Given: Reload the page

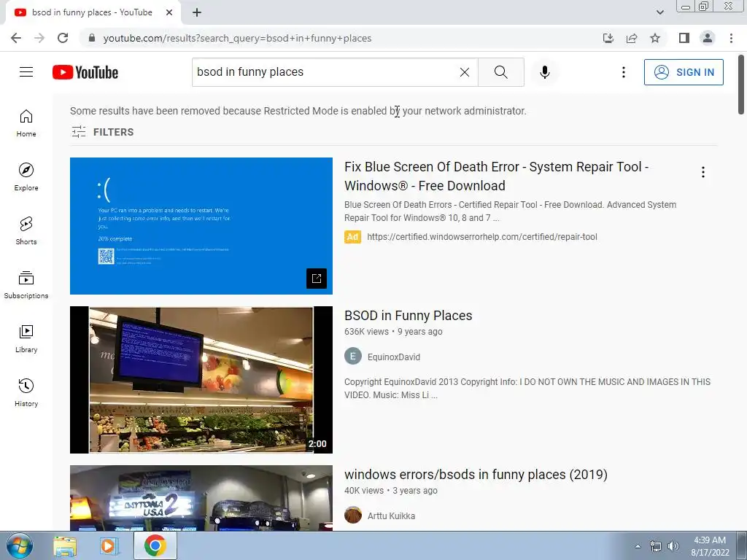Looking at the screenshot, I should point(63,38).
